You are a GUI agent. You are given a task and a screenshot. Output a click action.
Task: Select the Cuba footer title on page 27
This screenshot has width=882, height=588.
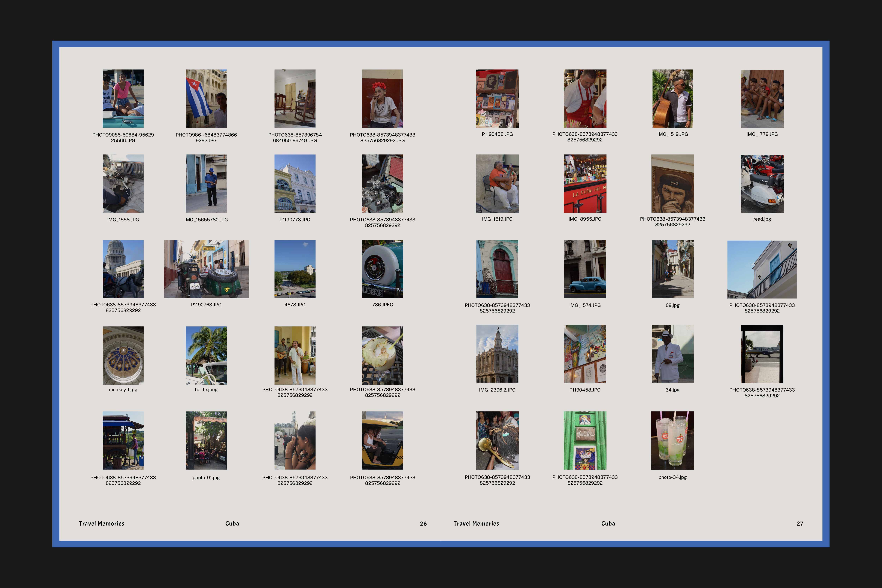(608, 523)
